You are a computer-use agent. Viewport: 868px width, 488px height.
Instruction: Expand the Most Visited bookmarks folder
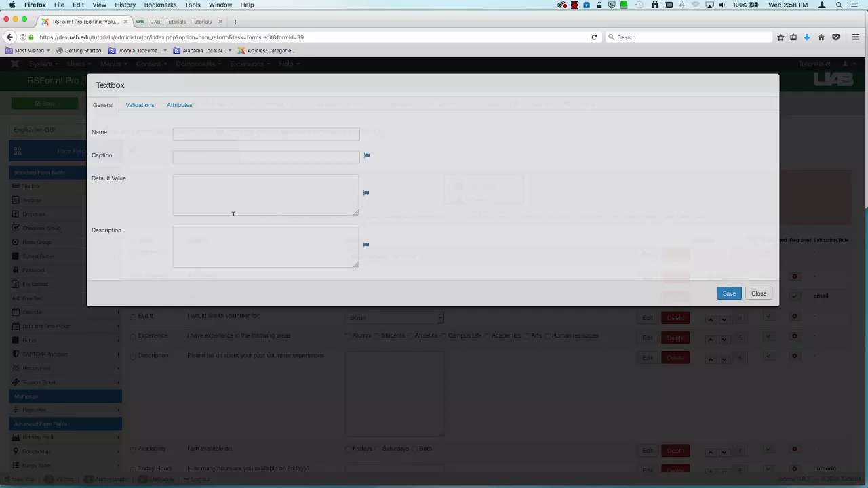click(28, 50)
